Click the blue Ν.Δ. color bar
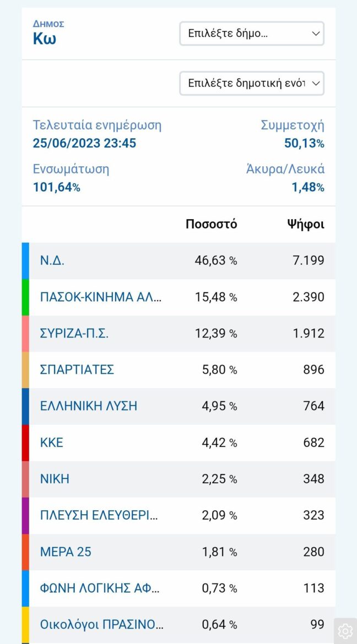This screenshot has height=644, width=357. [25, 261]
